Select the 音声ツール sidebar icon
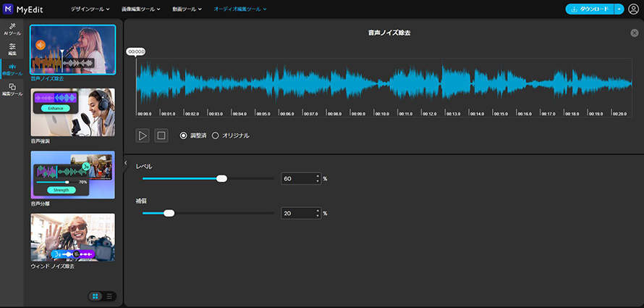Viewport: 644px width, 308px height. pyautogui.click(x=12, y=70)
